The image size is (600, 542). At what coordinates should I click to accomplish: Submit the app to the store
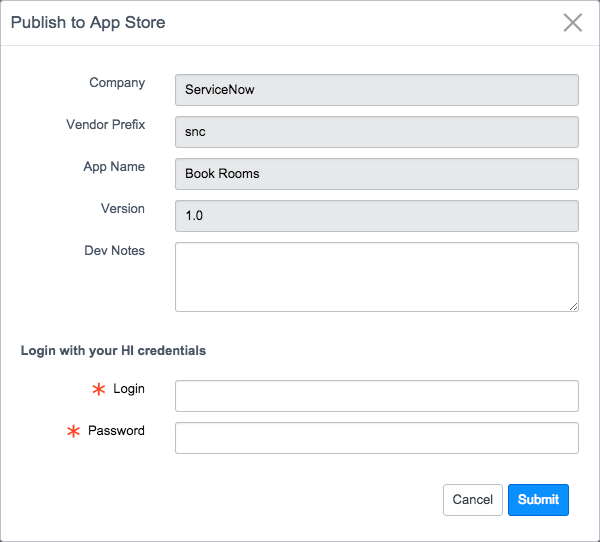pos(538,500)
